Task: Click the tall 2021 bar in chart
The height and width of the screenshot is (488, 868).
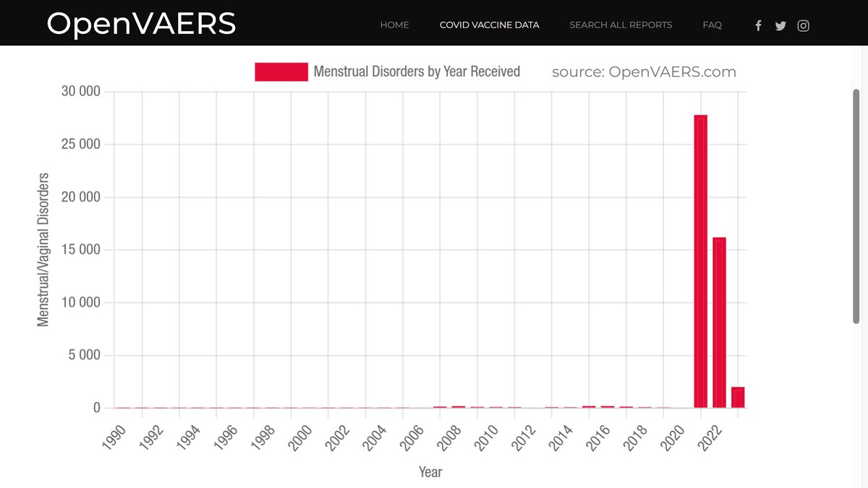Action: [x=700, y=261]
